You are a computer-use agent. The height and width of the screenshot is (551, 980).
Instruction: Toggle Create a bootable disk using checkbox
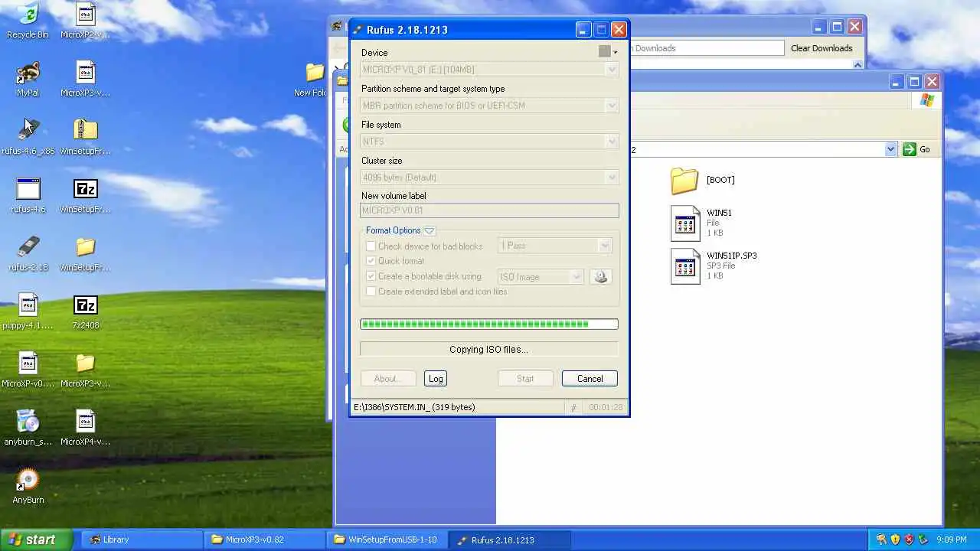[x=371, y=276]
